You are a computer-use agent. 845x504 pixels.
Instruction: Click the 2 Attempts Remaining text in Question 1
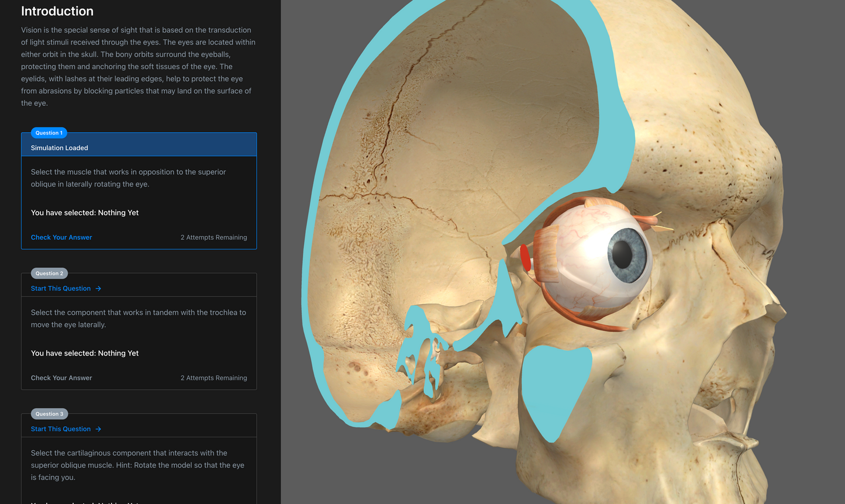click(214, 237)
